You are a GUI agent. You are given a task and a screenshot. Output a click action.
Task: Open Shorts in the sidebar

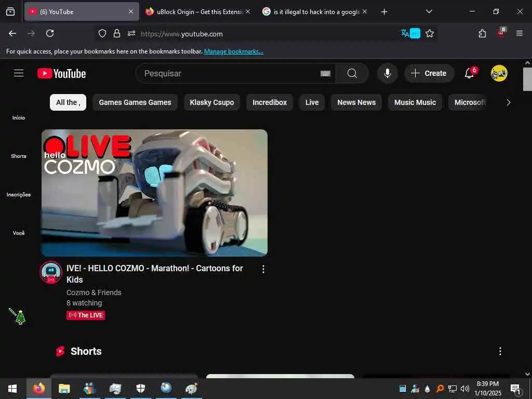tap(19, 156)
